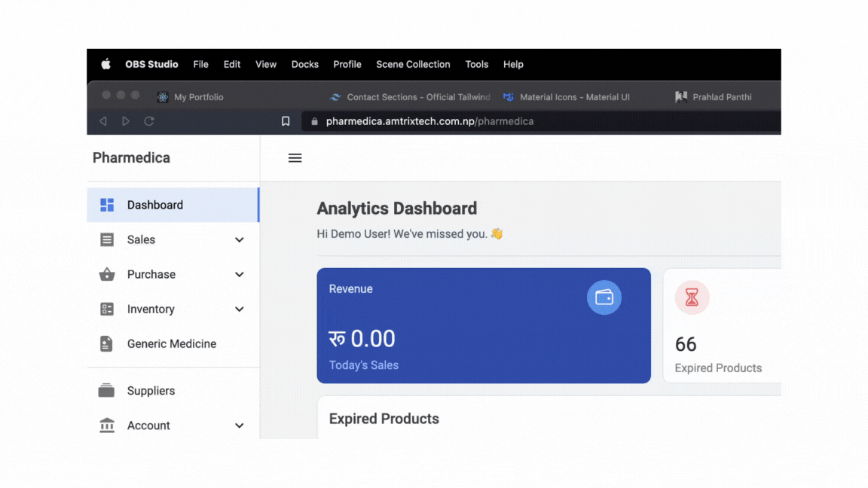Expand the Sales menu chevron
Screen dimensions: 868x488
click(239, 240)
